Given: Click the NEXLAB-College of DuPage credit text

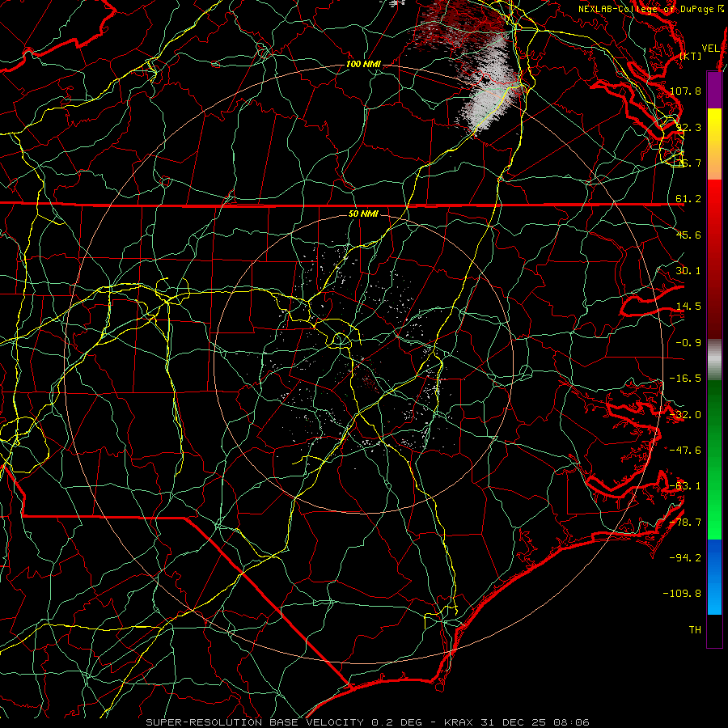Looking at the screenshot, I should point(651,9).
